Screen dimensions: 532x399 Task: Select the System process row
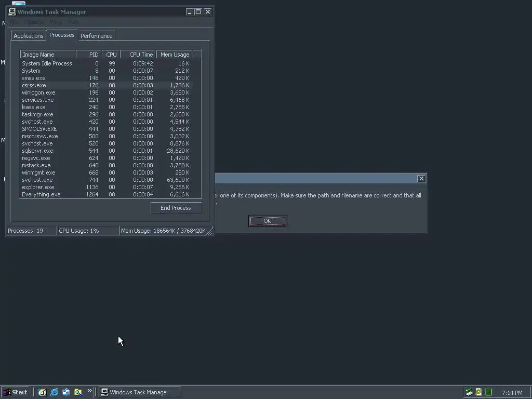[x=107, y=71]
